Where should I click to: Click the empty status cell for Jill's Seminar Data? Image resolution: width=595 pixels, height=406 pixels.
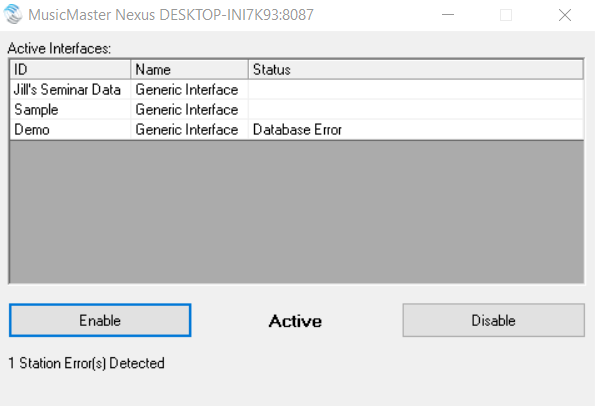(416, 90)
